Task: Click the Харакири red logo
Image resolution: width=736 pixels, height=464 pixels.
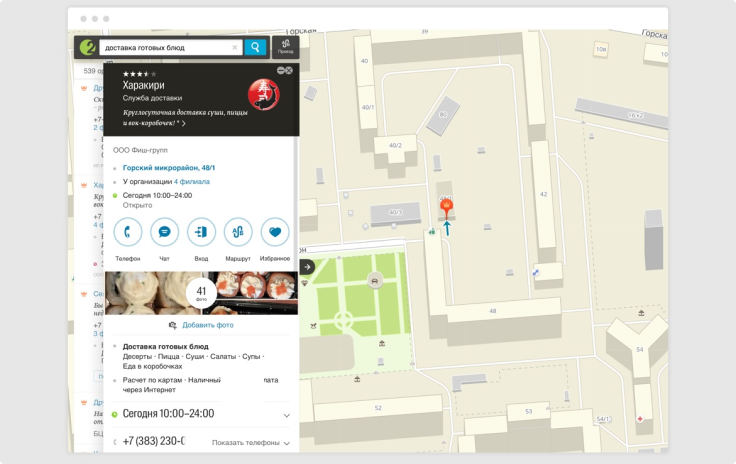Action: click(264, 94)
